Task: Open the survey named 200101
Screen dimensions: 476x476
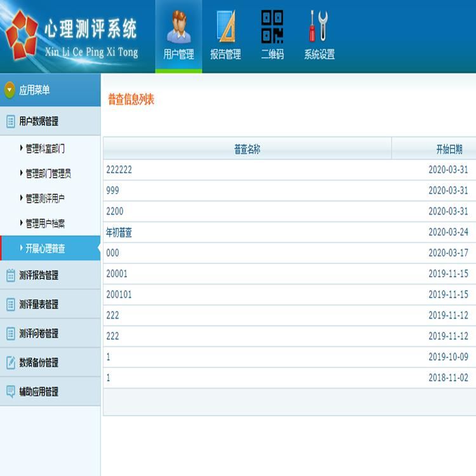Action: point(119,294)
